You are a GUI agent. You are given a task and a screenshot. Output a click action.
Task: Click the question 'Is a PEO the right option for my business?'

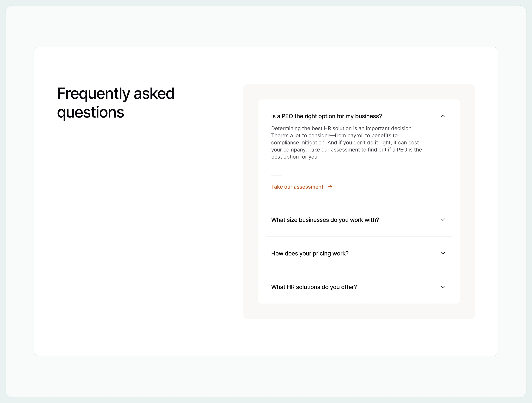(326, 116)
